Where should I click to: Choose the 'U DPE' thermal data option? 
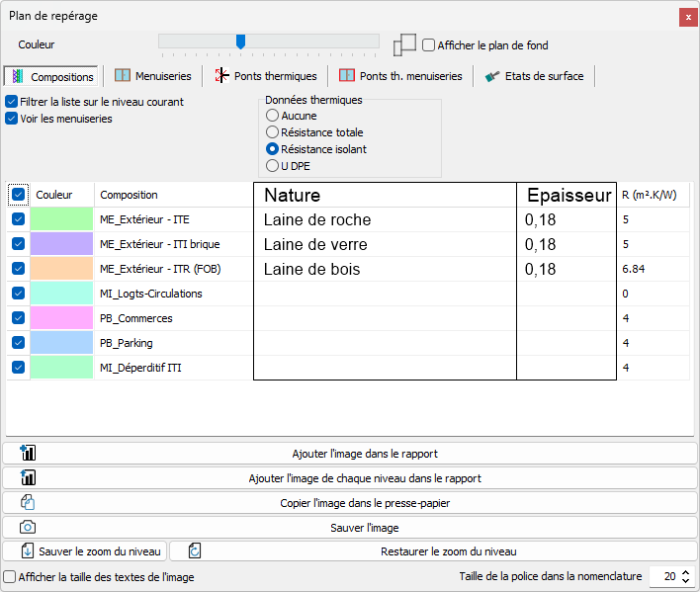tap(273, 166)
